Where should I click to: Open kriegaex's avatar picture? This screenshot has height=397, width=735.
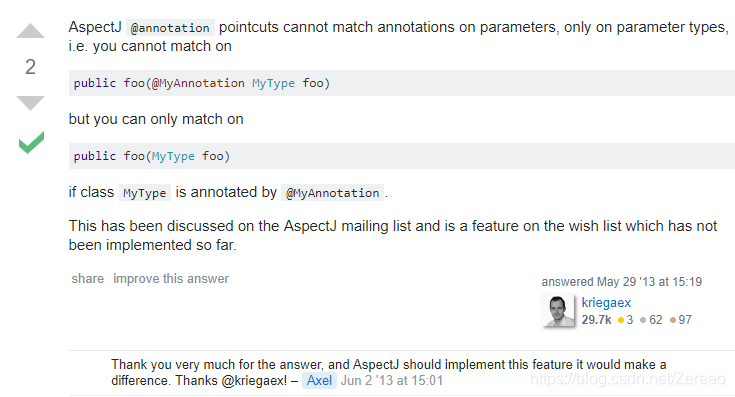pyautogui.click(x=558, y=310)
